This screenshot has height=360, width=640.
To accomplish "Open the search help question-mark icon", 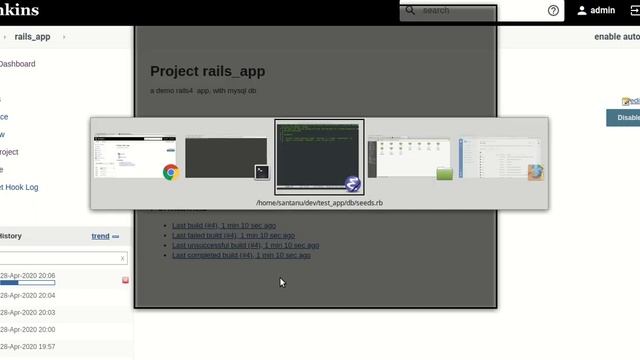I will [553, 11].
